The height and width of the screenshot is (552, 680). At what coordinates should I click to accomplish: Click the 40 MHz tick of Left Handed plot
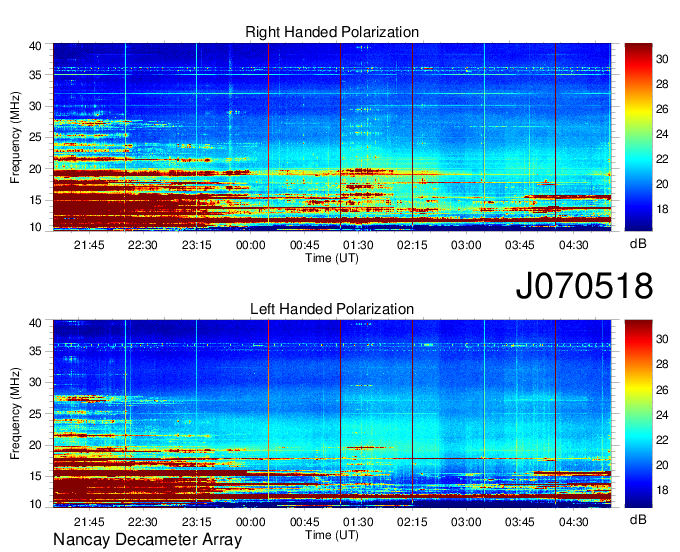pos(35,323)
